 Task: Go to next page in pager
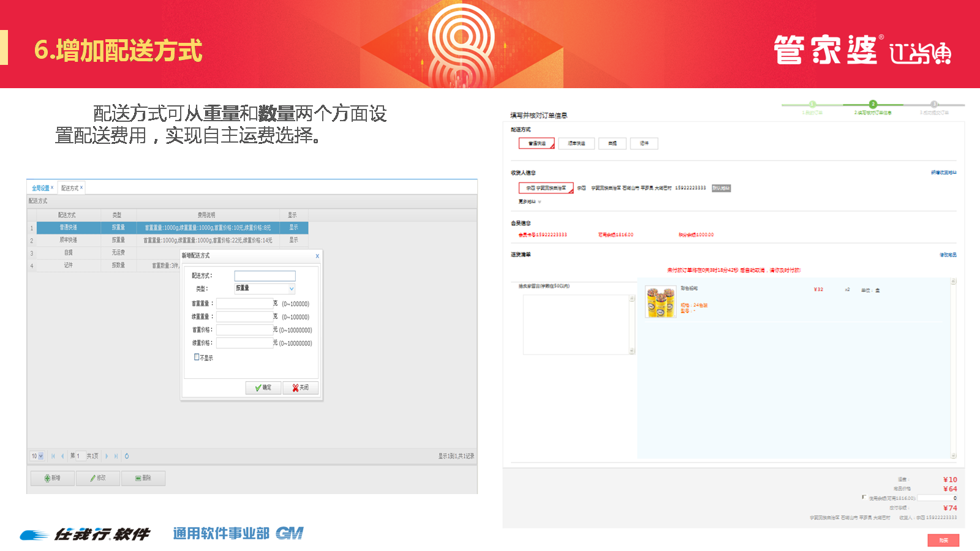(x=107, y=456)
